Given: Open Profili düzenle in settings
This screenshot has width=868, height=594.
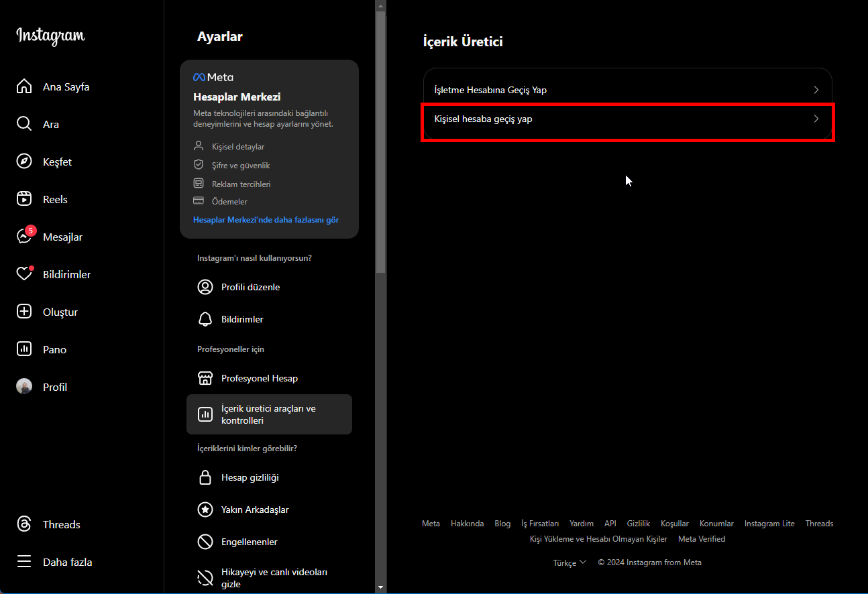Looking at the screenshot, I should 250,287.
